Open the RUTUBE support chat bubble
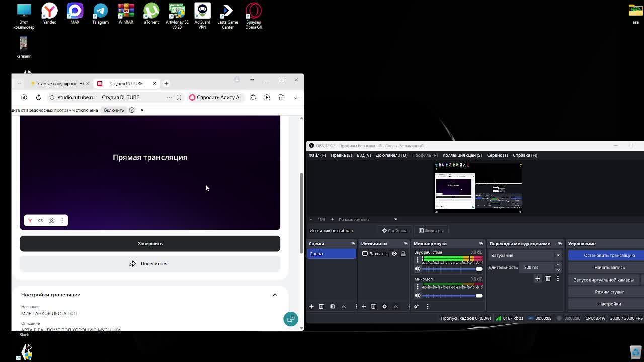Viewport: 644px width, 362px height. pos(290,319)
